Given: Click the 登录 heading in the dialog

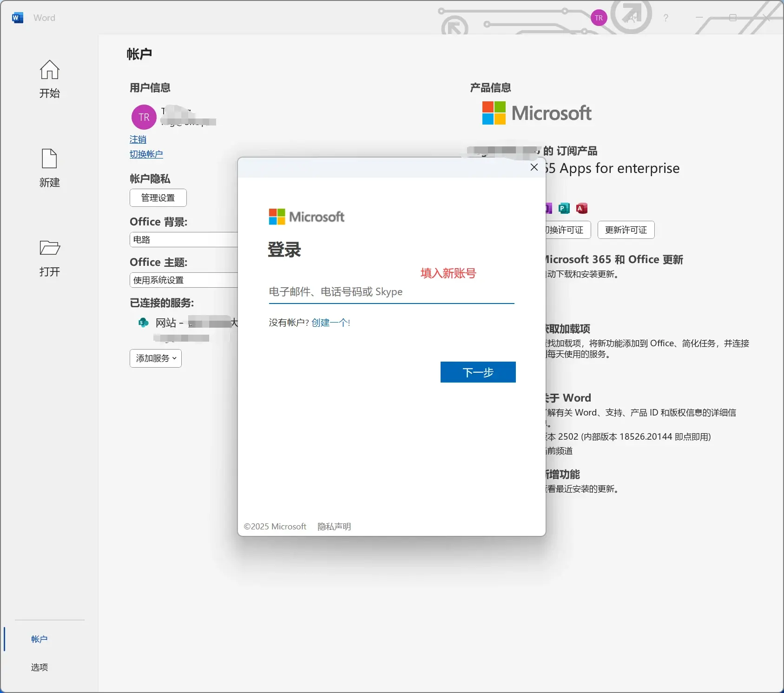Looking at the screenshot, I should [284, 250].
